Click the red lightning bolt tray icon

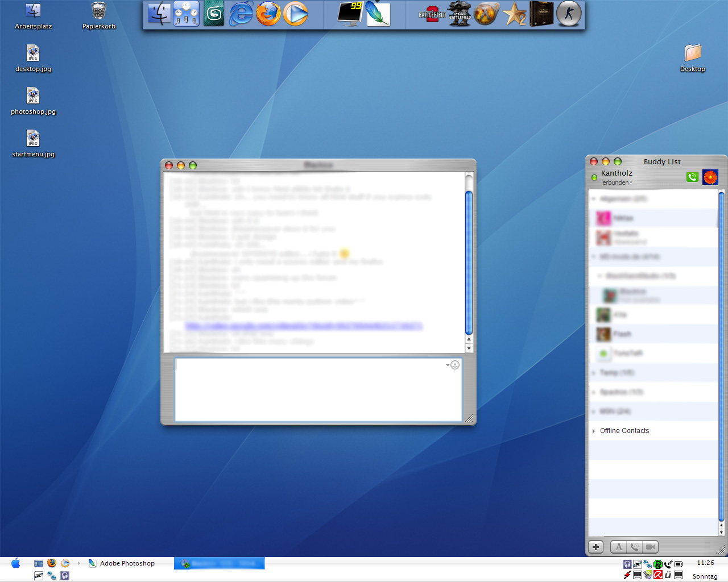tap(627, 575)
